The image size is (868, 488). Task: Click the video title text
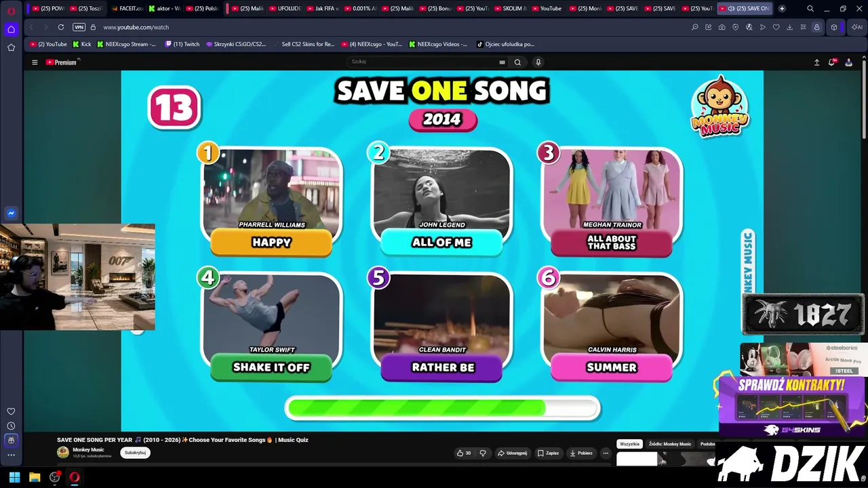coord(182,440)
